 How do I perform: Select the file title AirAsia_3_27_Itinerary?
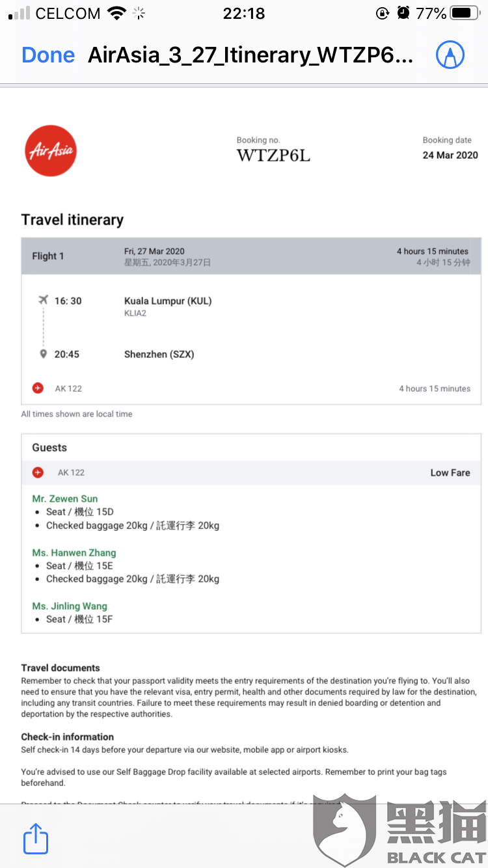(251, 55)
